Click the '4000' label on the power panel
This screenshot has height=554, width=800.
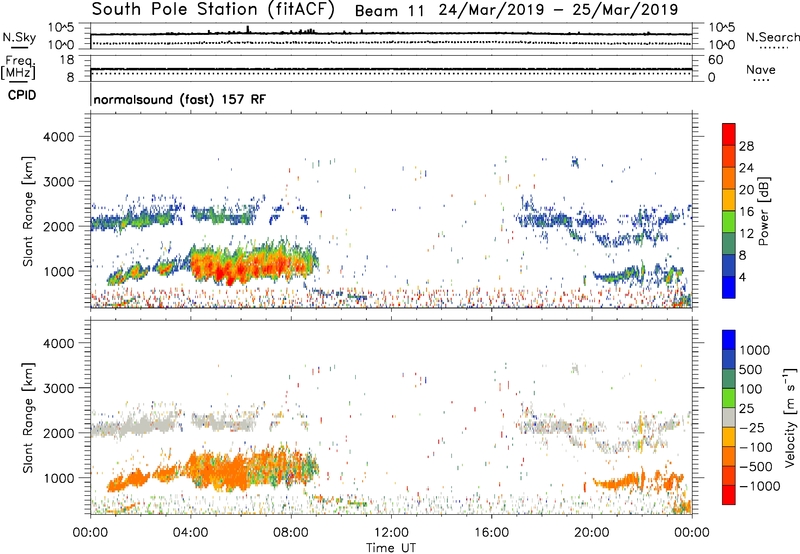(58, 137)
